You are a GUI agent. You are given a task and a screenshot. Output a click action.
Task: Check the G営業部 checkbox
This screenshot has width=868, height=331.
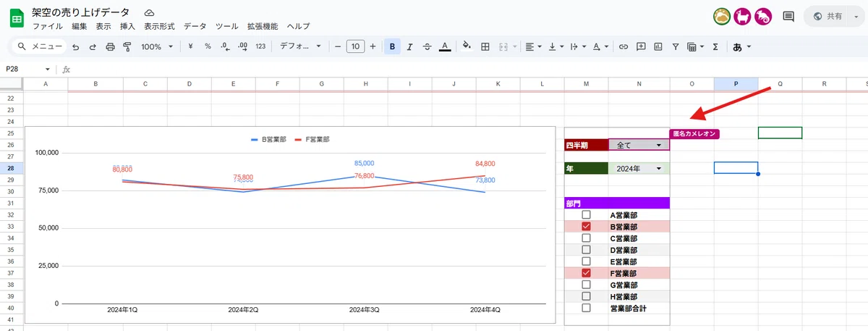click(x=586, y=285)
